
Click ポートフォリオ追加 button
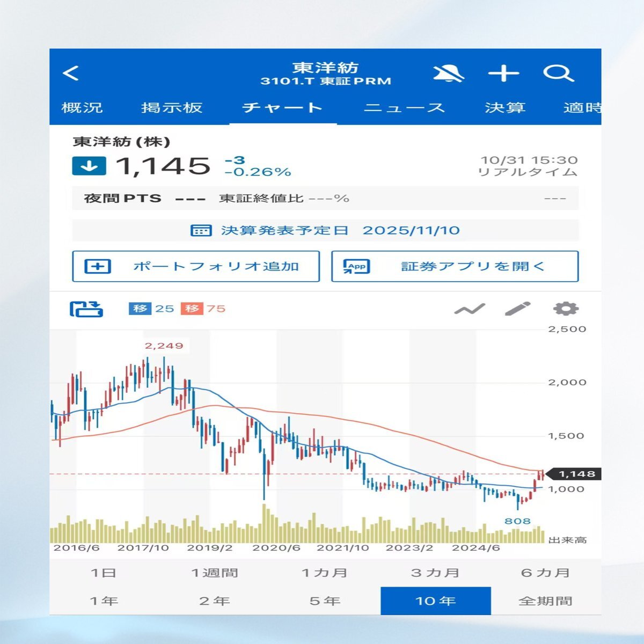tap(196, 266)
